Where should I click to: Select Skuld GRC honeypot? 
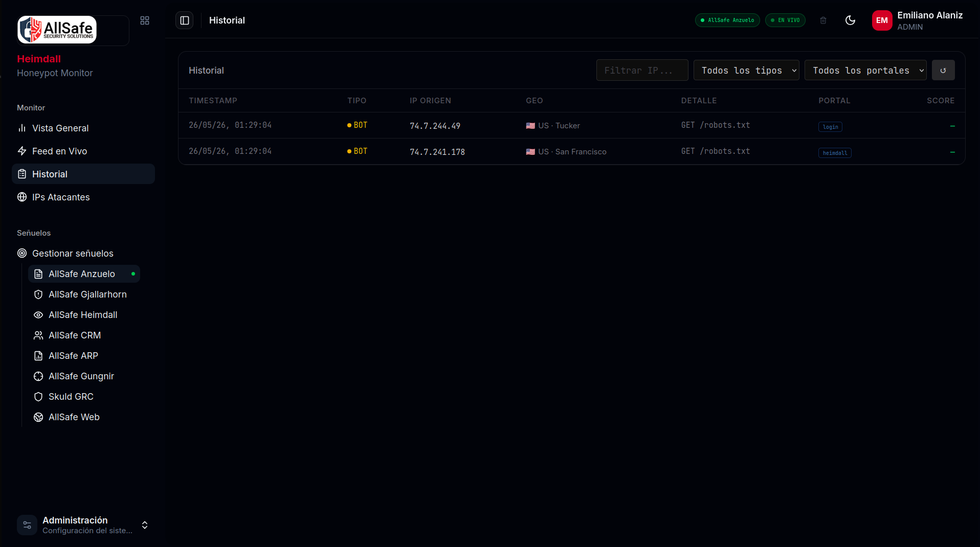click(84, 397)
